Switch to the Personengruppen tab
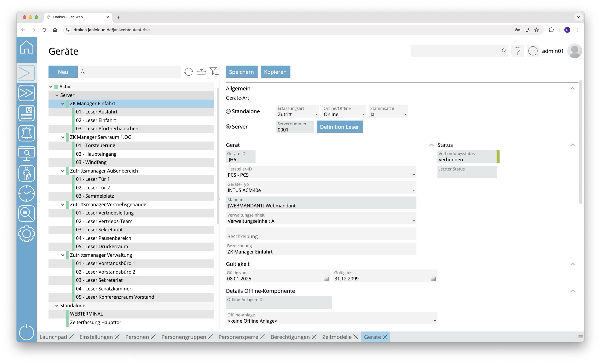The image size is (601, 364). 183,337
